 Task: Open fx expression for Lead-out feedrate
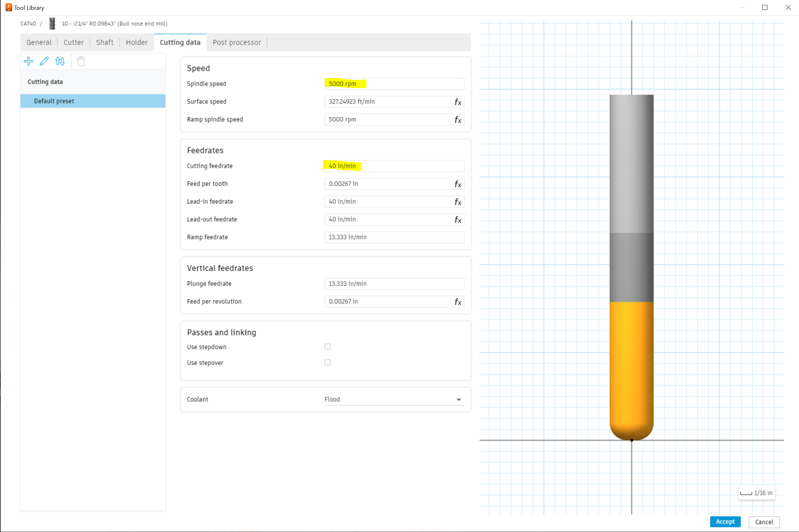point(458,220)
